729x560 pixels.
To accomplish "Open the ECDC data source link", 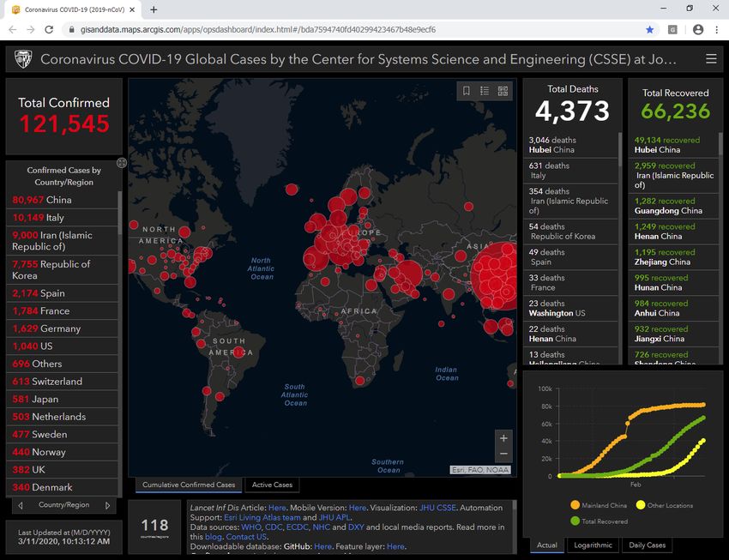I will coord(297,527).
